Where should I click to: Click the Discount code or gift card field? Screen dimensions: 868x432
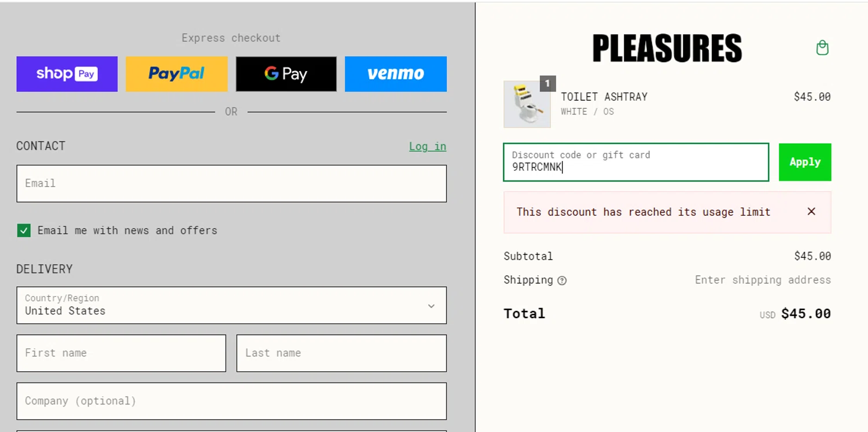click(x=636, y=162)
